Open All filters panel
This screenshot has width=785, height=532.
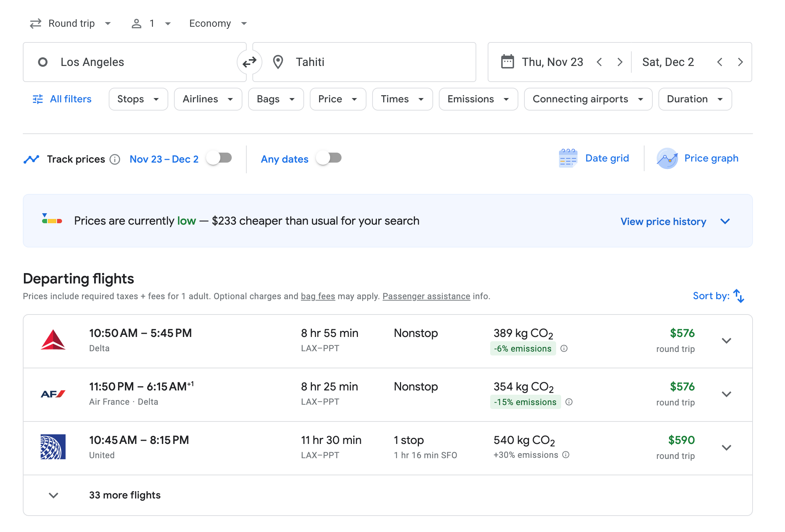pos(62,99)
